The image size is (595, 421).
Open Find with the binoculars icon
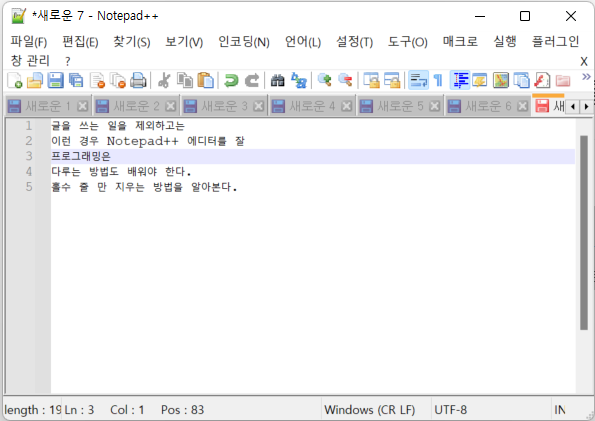pyautogui.click(x=277, y=80)
